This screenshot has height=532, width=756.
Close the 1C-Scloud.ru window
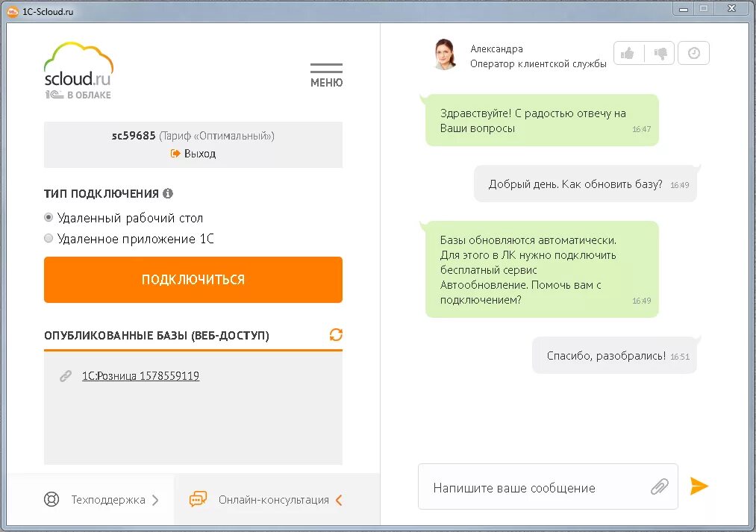[731, 9]
